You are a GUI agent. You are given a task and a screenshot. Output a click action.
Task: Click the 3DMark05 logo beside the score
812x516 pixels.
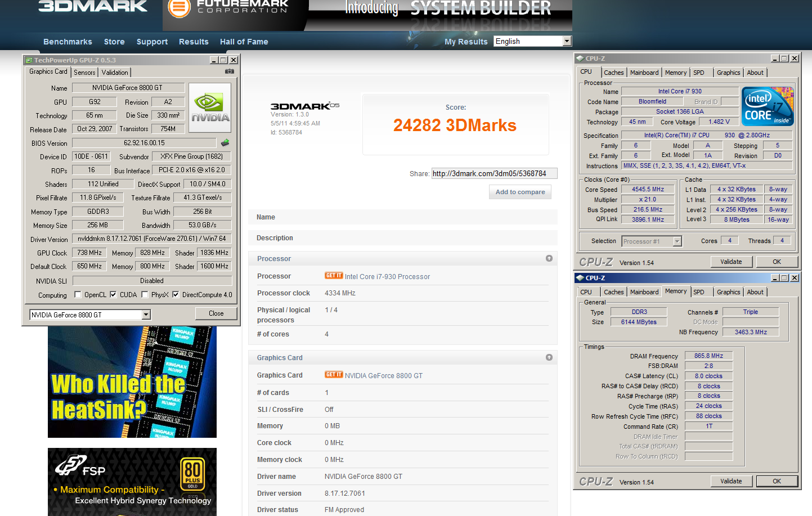pyautogui.click(x=304, y=106)
